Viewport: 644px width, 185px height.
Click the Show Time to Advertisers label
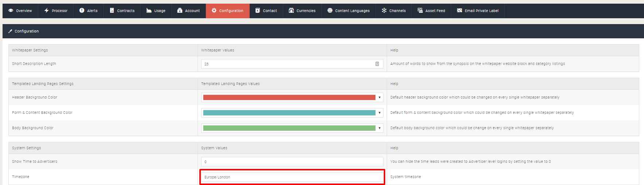coord(35,162)
